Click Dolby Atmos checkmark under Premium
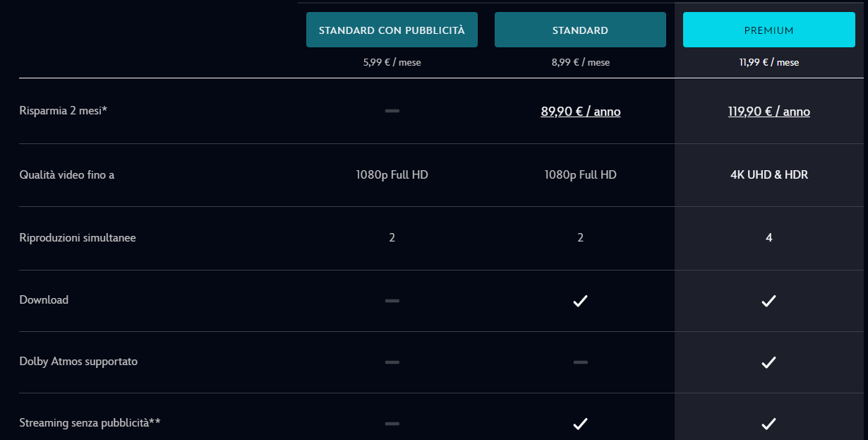Viewport: 868px width, 440px height. 768,362
